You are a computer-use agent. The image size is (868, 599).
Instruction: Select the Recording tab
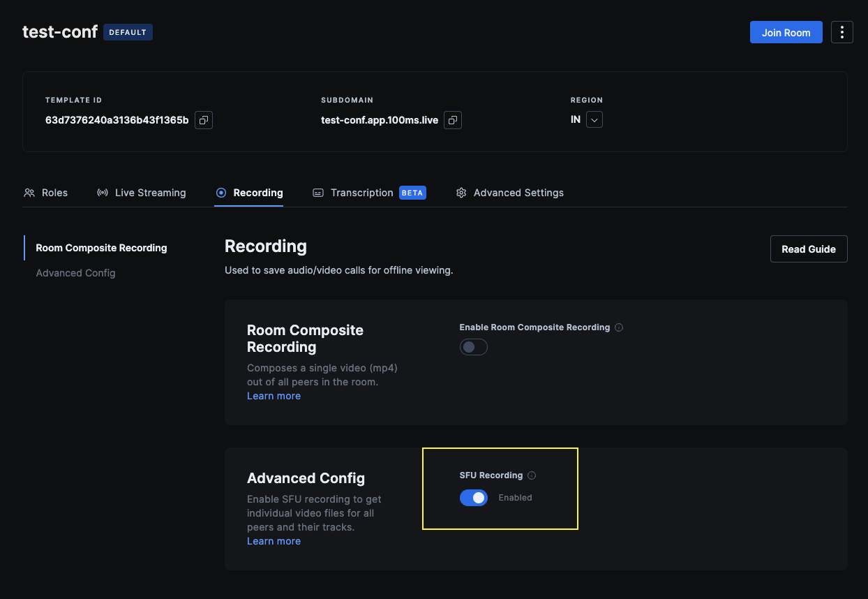tap(249, 193)
